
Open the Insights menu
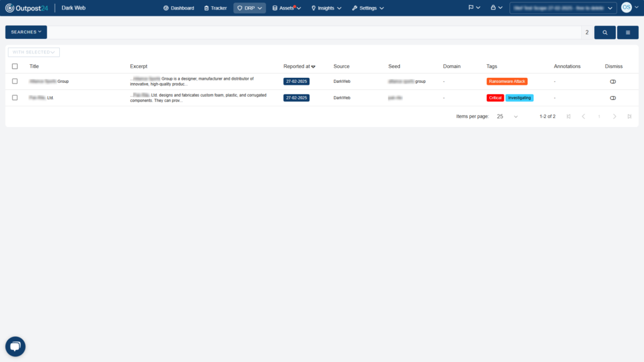pyautogui.click(x=326, y=8)
